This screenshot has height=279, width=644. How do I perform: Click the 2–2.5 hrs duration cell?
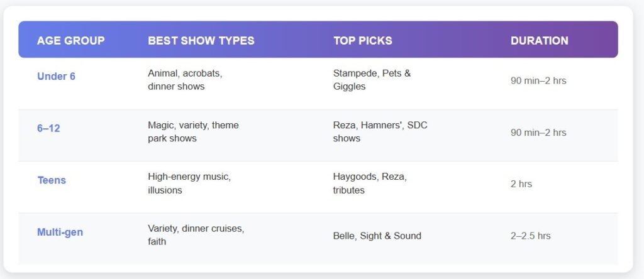click(530, 236)
